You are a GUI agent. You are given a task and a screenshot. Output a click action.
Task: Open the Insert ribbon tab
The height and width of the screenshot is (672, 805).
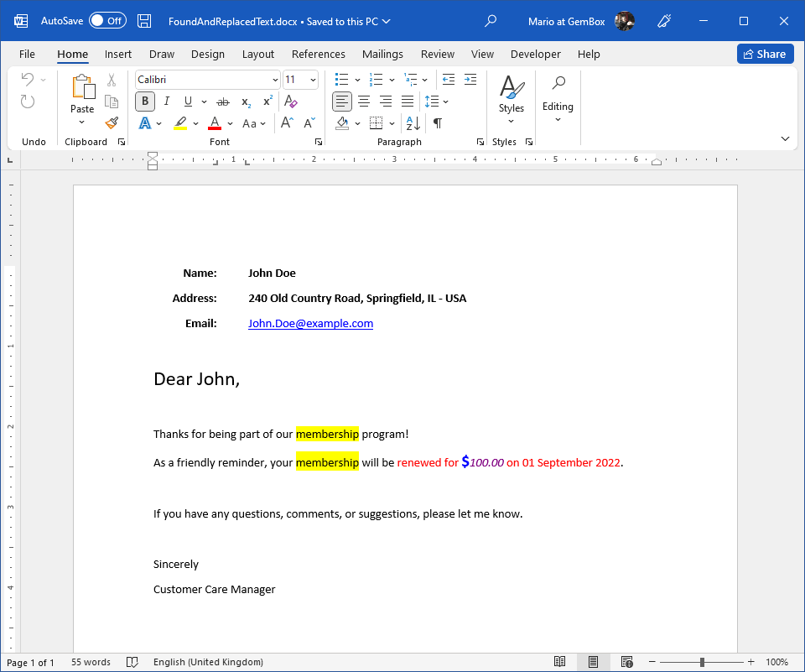[x=118, y=54]
